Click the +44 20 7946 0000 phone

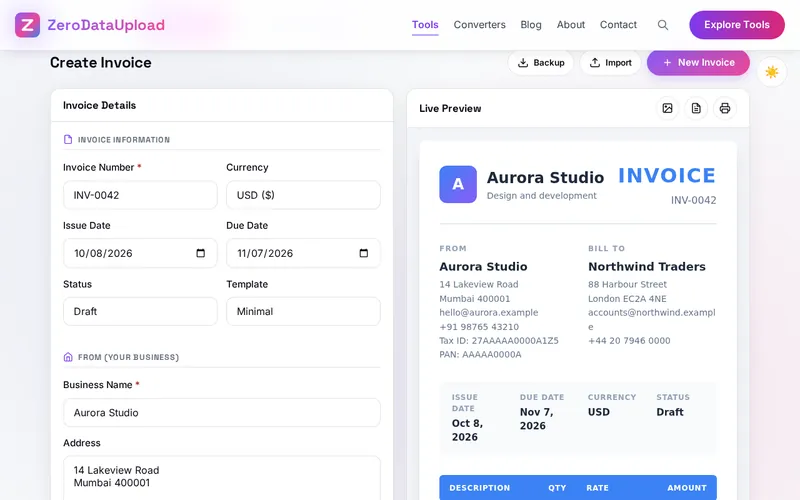coord(629,340)
